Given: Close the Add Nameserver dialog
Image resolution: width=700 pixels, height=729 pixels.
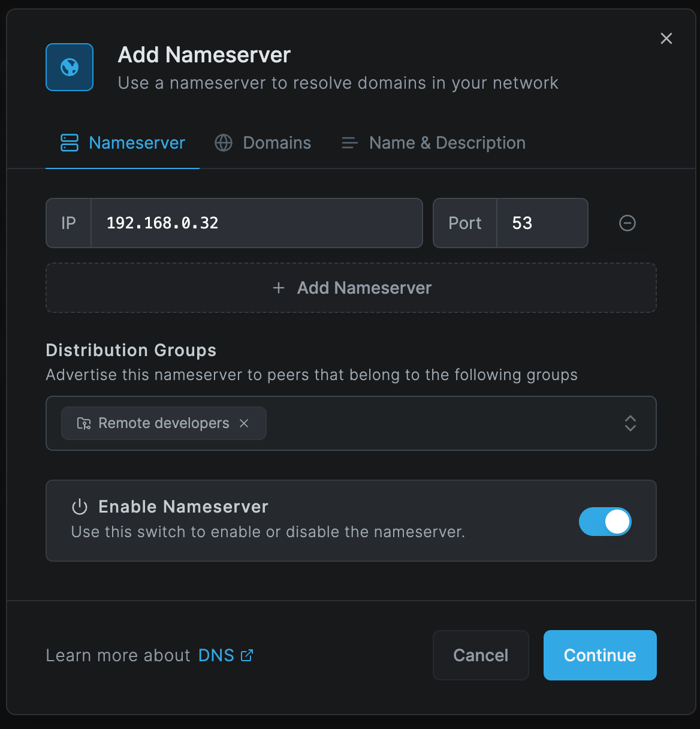Looking at the screenshot, I should 666,38.
